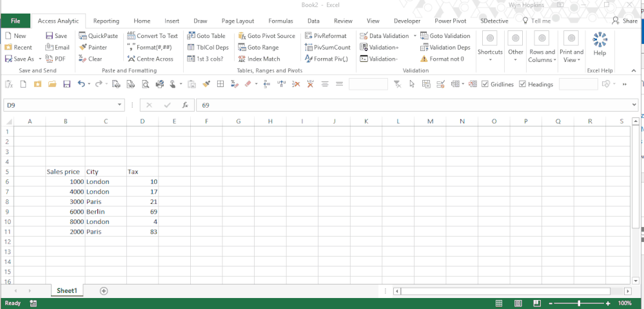Select the Painter brush tool
644x309 pixels.
point(93,47)
